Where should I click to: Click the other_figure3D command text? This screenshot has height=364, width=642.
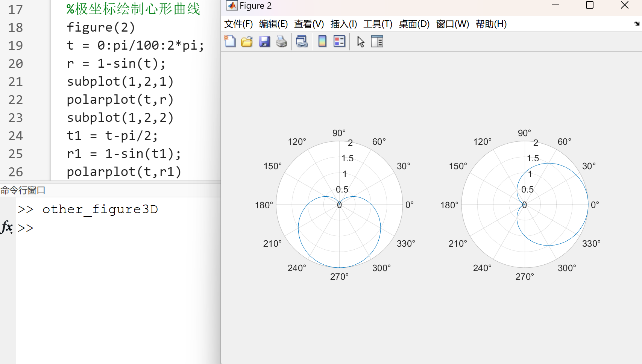(x=100, y=209)
